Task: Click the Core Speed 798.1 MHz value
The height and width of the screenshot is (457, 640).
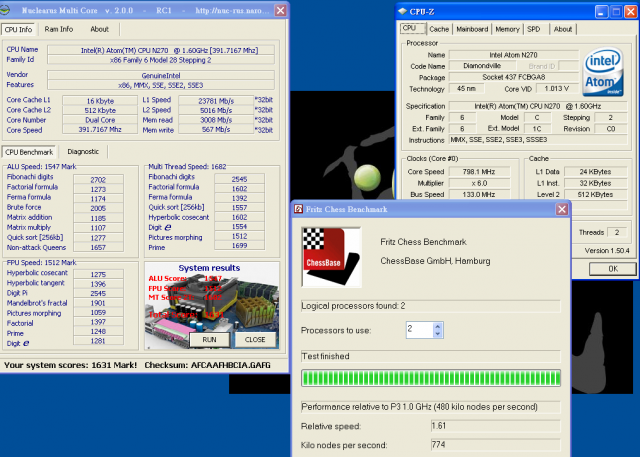Action: [478, 172]
